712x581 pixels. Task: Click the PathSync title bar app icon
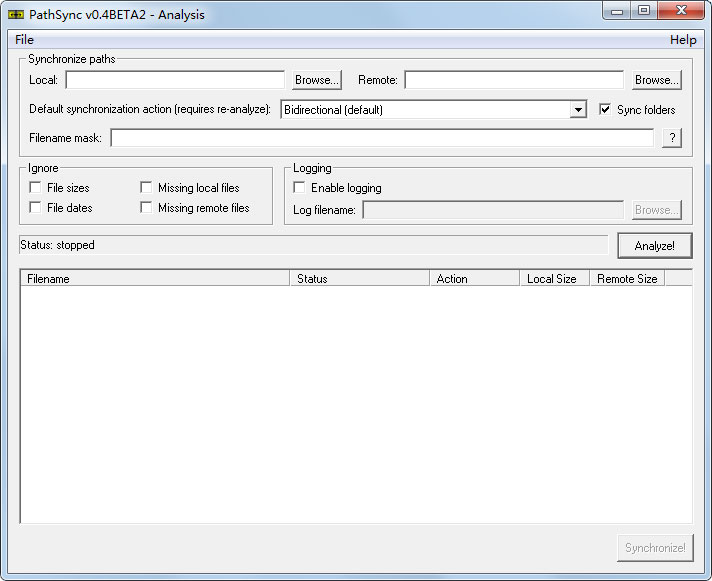pos(15,14)
